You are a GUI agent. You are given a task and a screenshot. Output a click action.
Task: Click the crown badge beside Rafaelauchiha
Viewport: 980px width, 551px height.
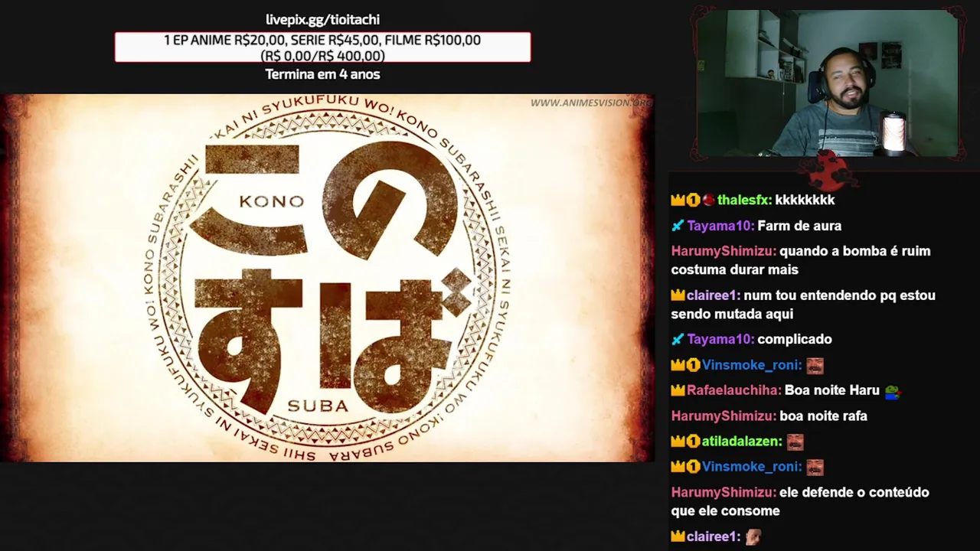click(678, 390)
